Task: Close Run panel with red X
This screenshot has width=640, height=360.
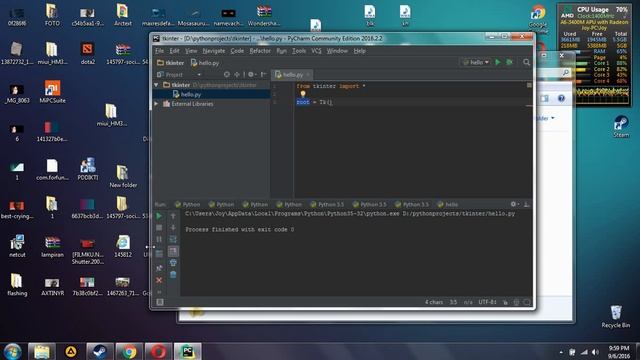Action: [x=159, y=280]
